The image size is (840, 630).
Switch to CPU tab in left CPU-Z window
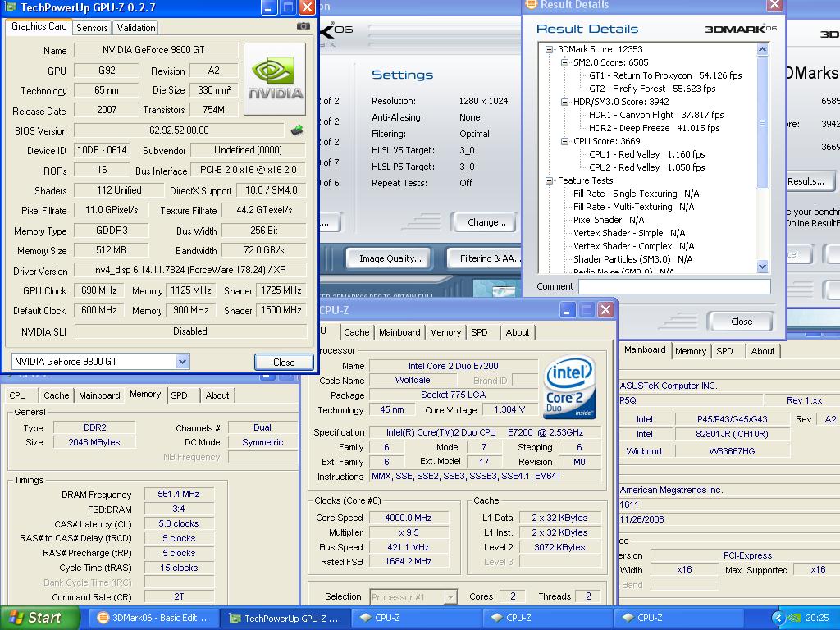click(18, 395)
